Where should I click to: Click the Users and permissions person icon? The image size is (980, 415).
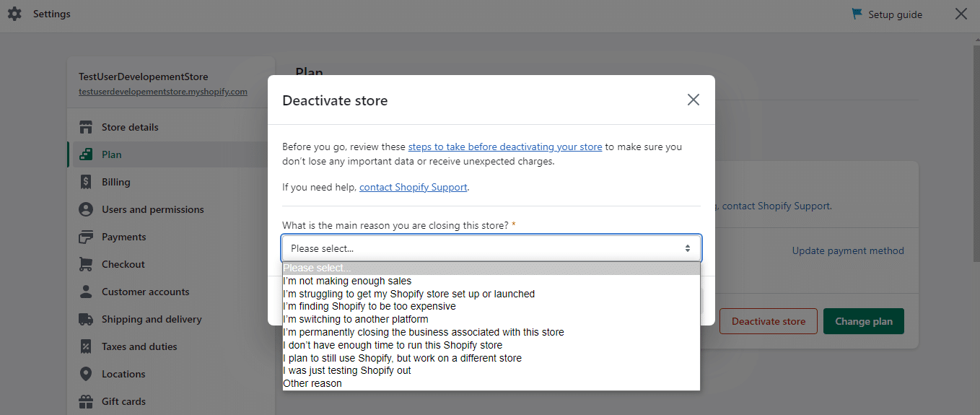(86, 209)
